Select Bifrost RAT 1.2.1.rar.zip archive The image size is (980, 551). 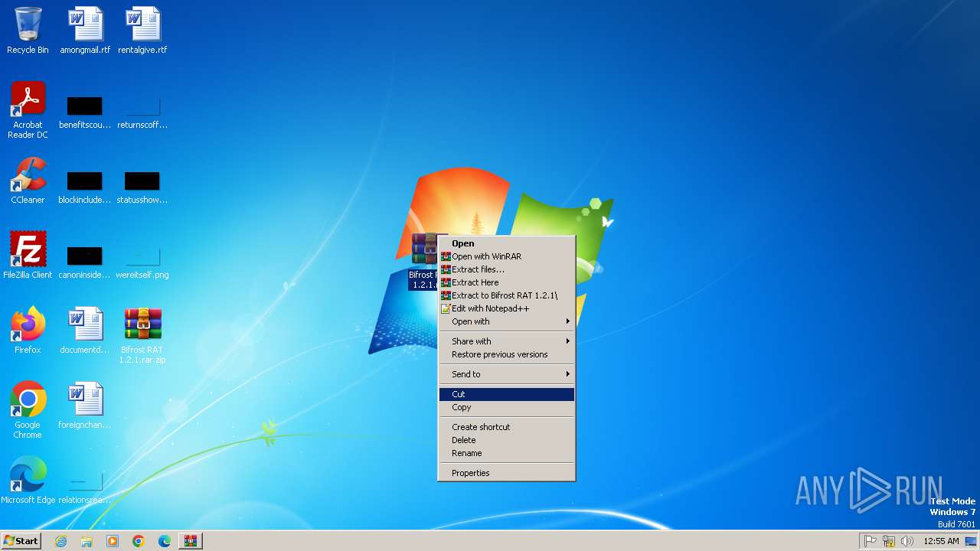click(x=142, y=335)
